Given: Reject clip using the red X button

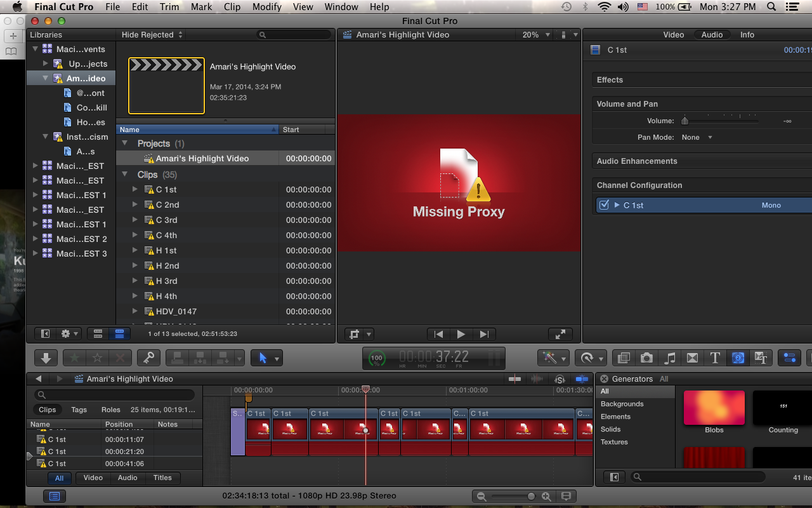Looking at the screenshot, I should pos(121,358).
